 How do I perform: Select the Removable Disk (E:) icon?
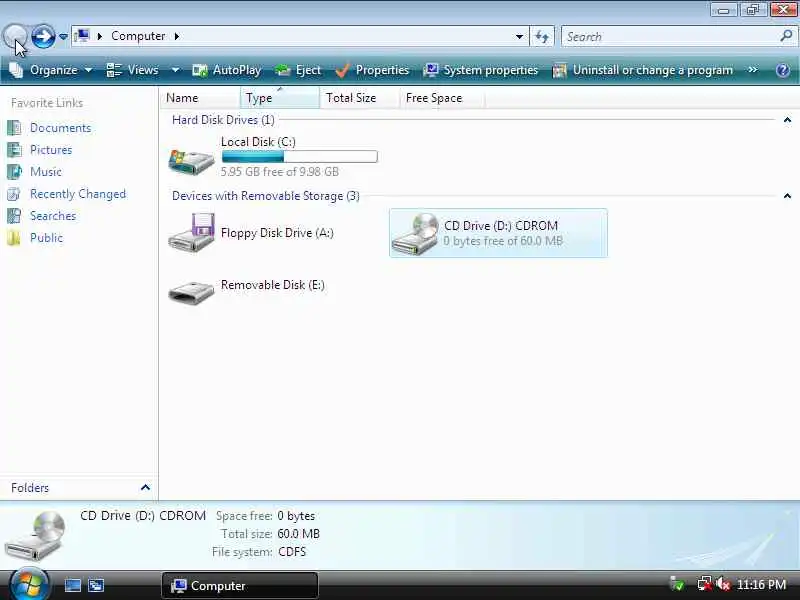(191, 292)
